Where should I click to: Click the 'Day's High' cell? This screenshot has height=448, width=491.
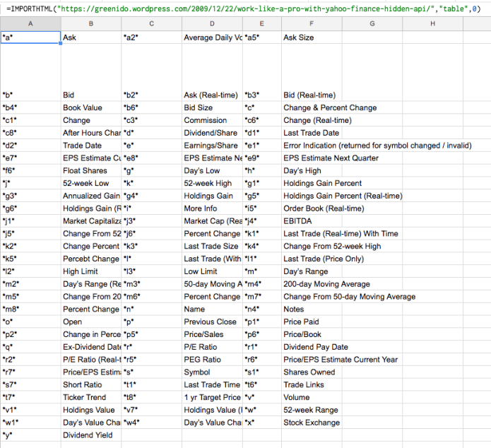[312, 170]
